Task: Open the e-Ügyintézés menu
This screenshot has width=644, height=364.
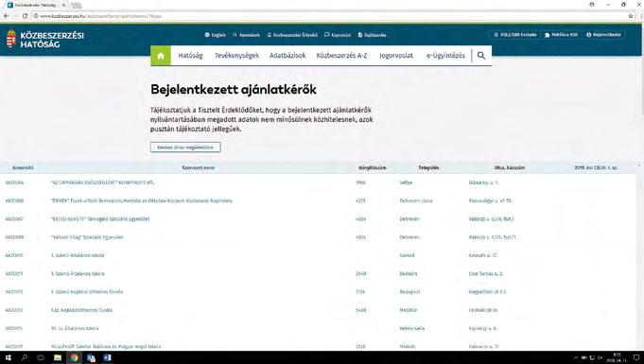Action: pos(445,56)
